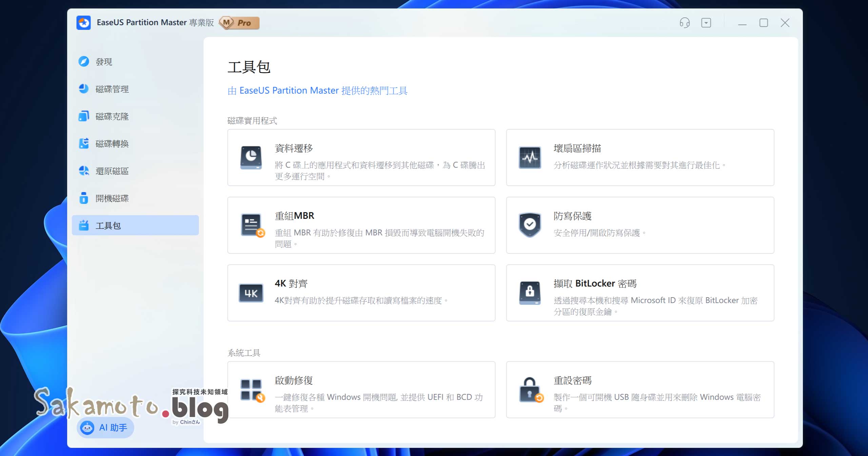The width and height of the screenshot is (868, 456).
Task: Switch to the 工具包 section
Action: (108, 225)
